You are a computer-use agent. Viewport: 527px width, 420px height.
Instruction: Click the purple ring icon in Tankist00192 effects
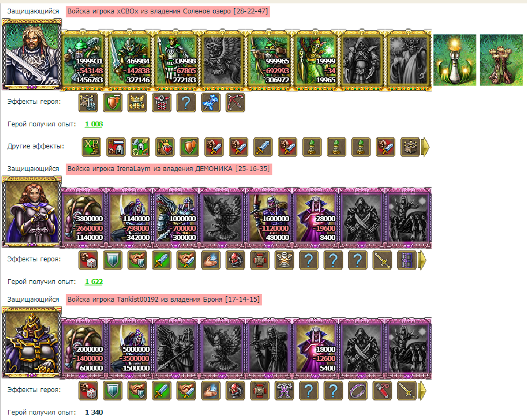pos(358,391)
